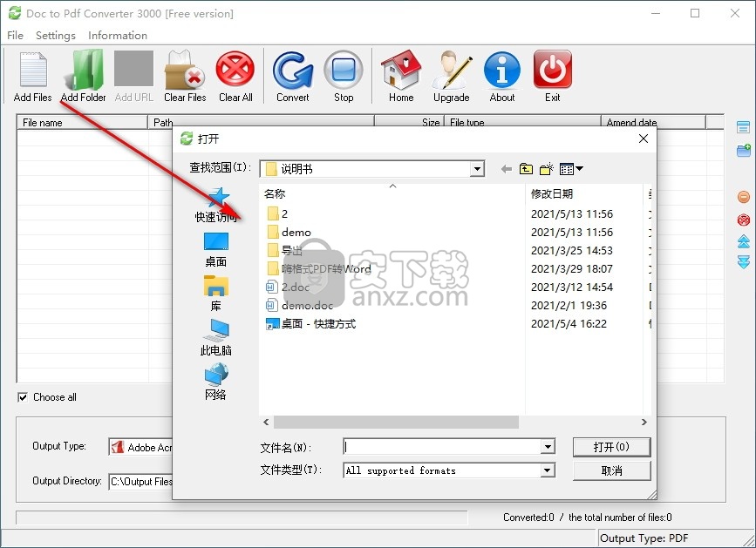The width and height of the screenshot is (756, 548).
Task: Expand the 查找范围 folder dropdown
Action: click(x=477, y=169)
